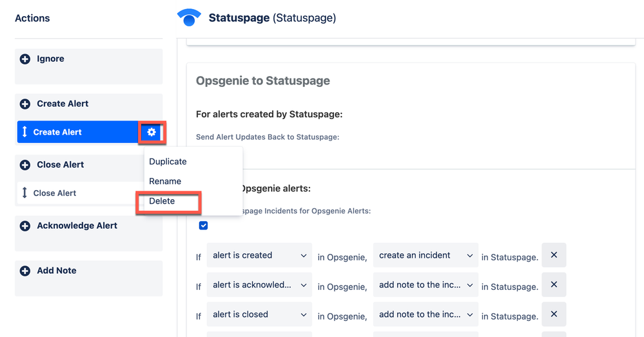Image resolution: width=644 pixels, height=337 pixels.
Task: Click the Actions panel heading
Action: pos(32,18)
